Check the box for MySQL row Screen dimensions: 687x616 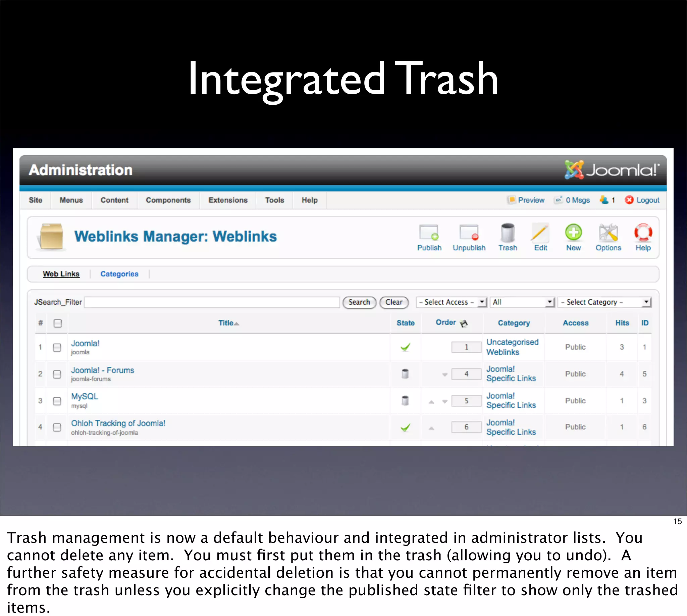click(x=57, y=401)
